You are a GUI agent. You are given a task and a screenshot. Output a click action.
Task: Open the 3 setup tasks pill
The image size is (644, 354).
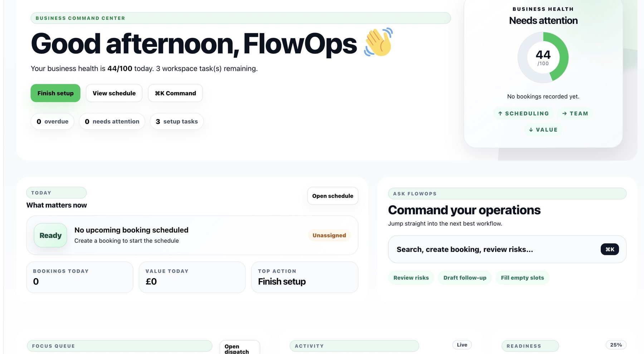pos(177,121)
